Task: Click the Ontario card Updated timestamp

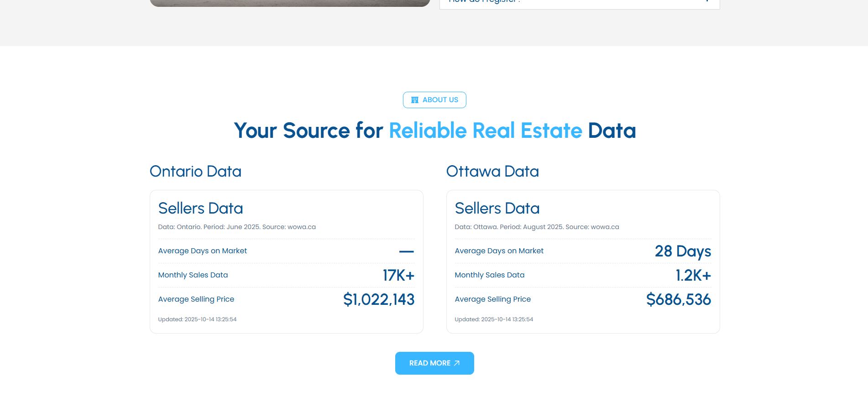Action: tap(197, 319)
